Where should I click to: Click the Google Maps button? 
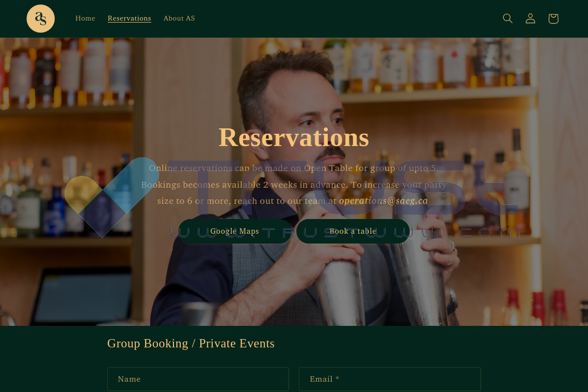[235, 231]
